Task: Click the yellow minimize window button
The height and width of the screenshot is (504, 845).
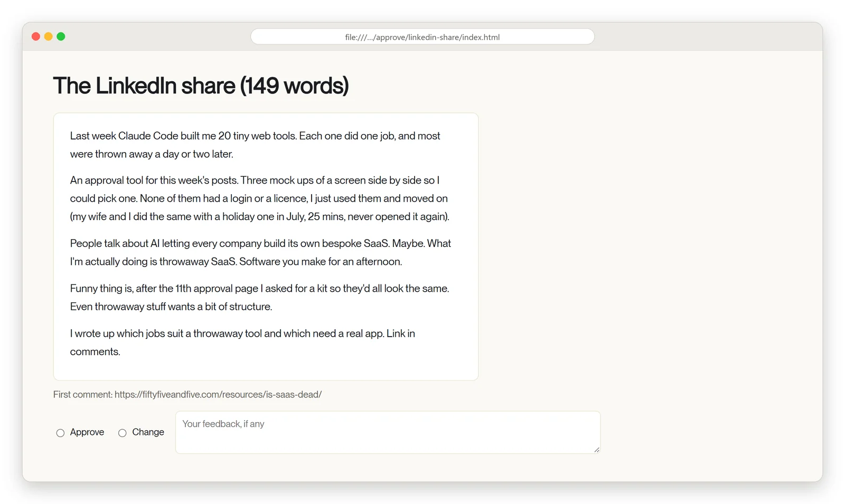Action: 48,36
